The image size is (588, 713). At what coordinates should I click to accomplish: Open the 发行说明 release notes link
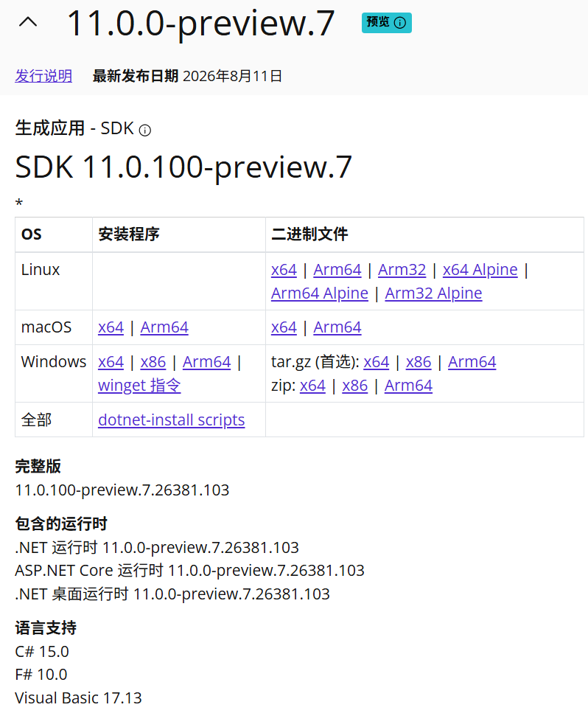click(x=43, y=75)
